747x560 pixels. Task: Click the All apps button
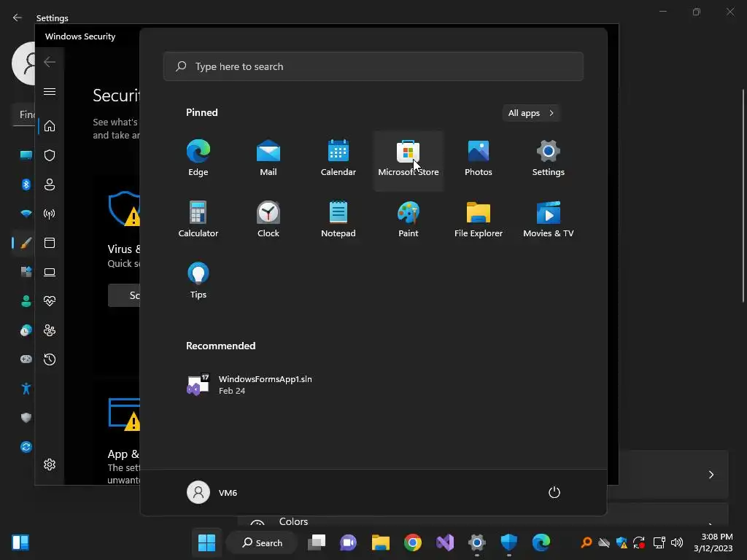531,113
